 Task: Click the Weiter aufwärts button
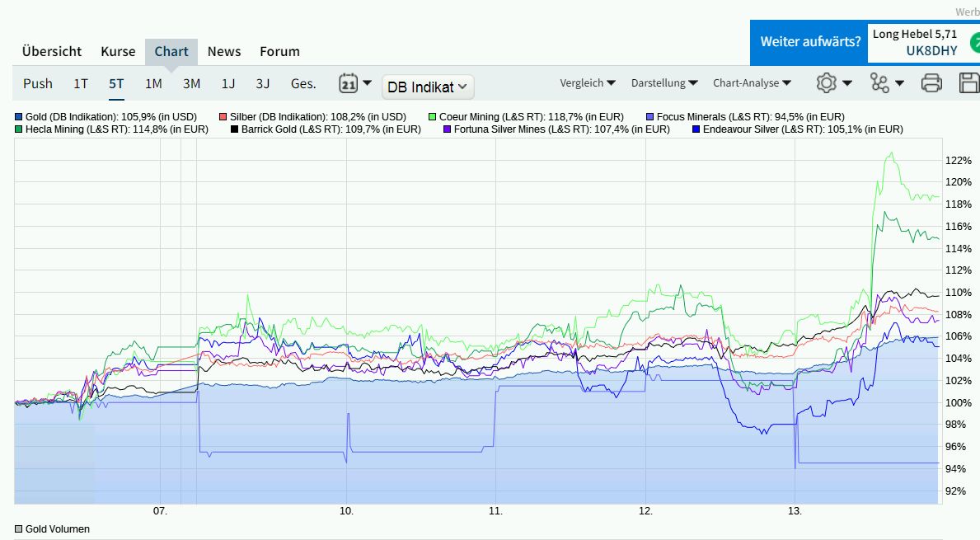[809, 41]
